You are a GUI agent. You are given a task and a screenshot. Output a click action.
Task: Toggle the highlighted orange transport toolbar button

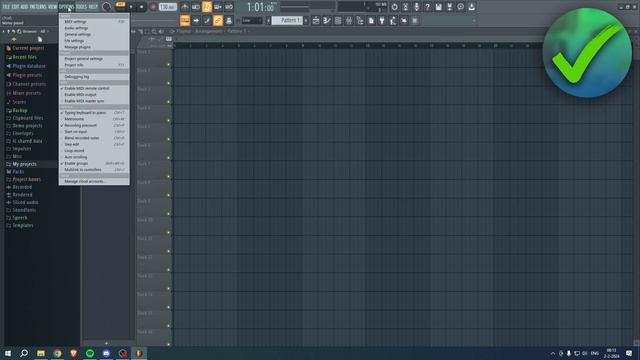[207, 7]
